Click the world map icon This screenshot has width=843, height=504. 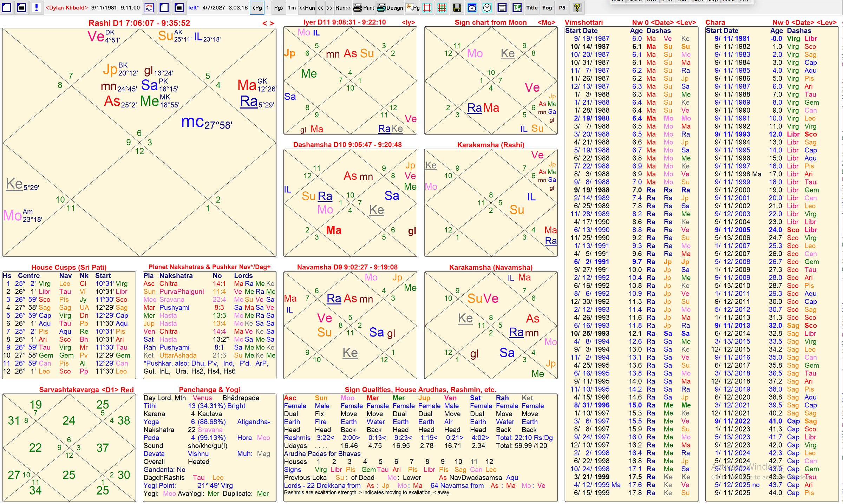(x=517, y=7)
